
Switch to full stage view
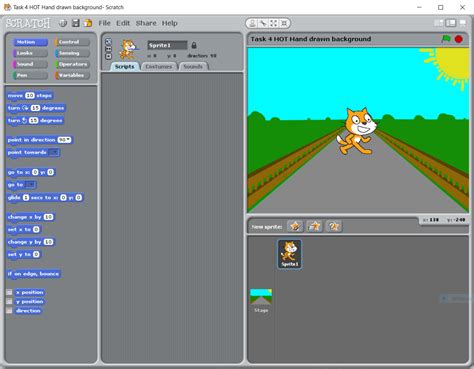(451, 23)
